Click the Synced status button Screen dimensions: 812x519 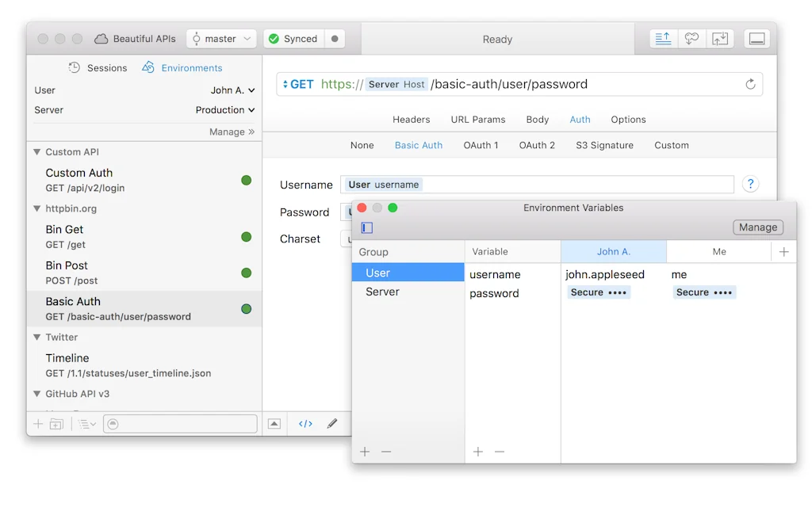(293, 39)
